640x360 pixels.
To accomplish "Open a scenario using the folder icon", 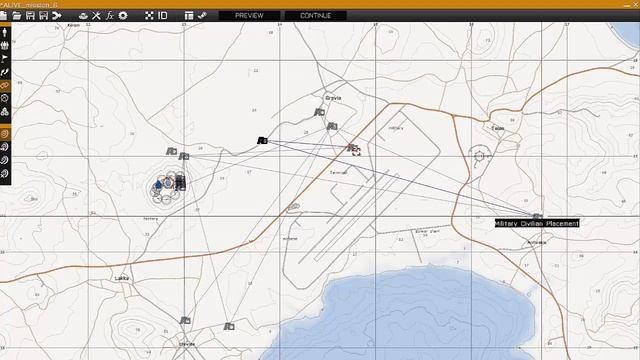I will pos(17,16).
